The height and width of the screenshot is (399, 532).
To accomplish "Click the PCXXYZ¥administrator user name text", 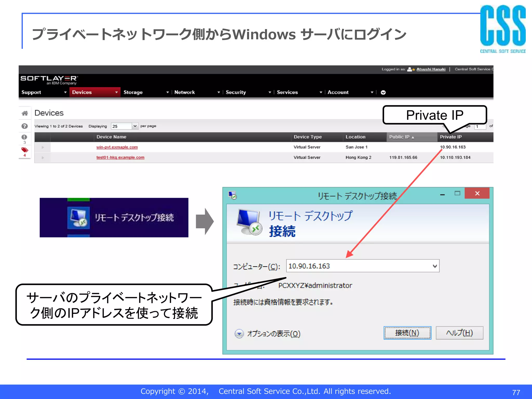I will 315,285.
